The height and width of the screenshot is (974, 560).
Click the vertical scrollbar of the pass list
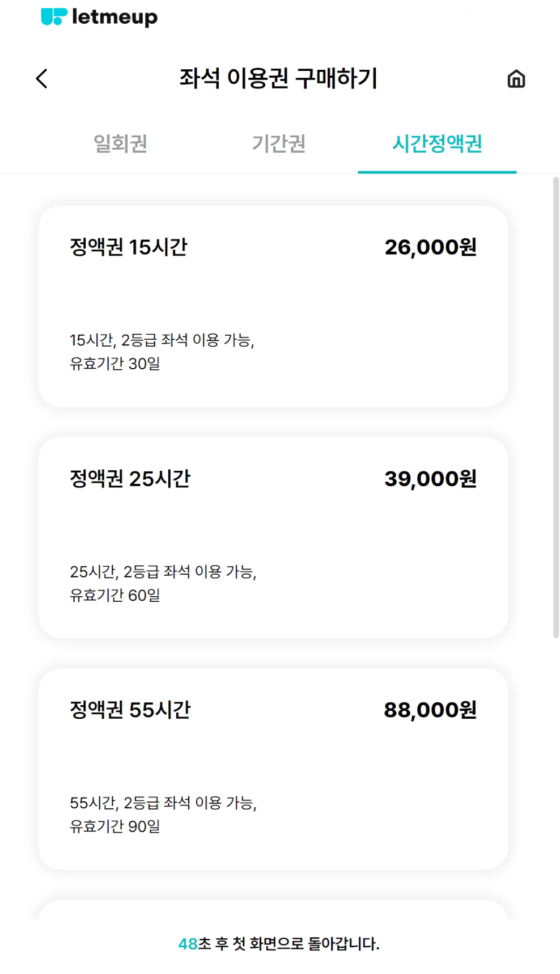click(x=556, y=407)
